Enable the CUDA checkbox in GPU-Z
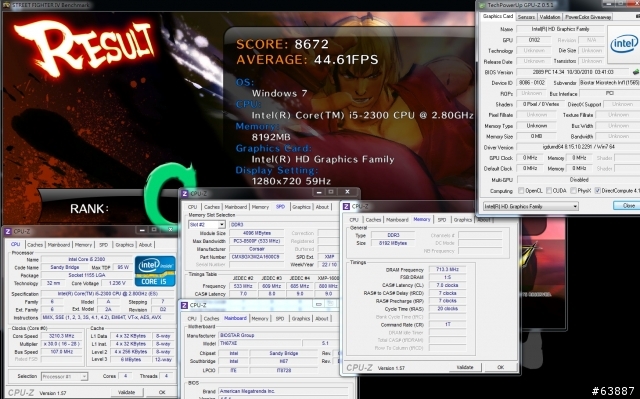 pos(549,191)
